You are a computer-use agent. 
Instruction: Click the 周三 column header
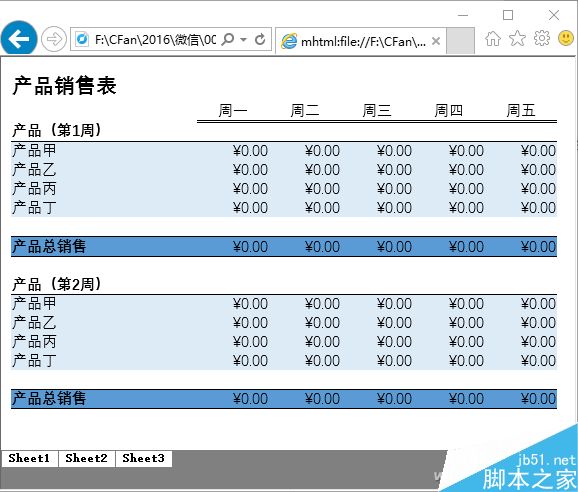(376, 110)
